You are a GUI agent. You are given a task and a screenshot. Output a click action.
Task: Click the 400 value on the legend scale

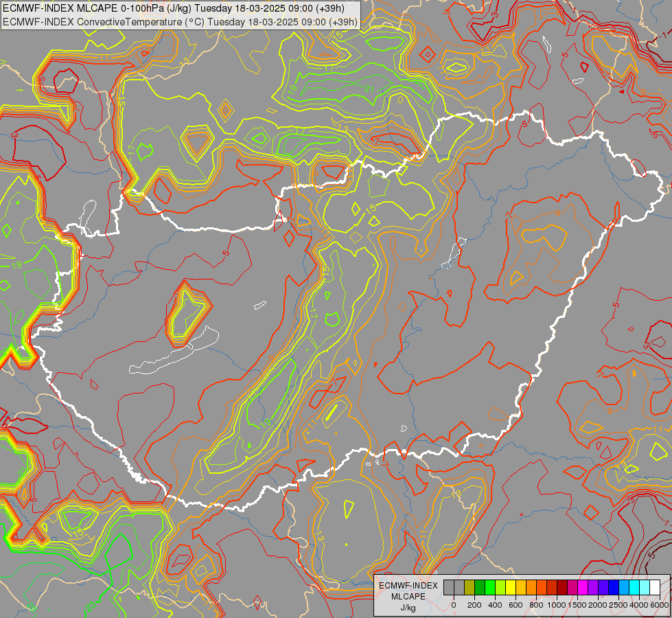[x=495, y=605]
